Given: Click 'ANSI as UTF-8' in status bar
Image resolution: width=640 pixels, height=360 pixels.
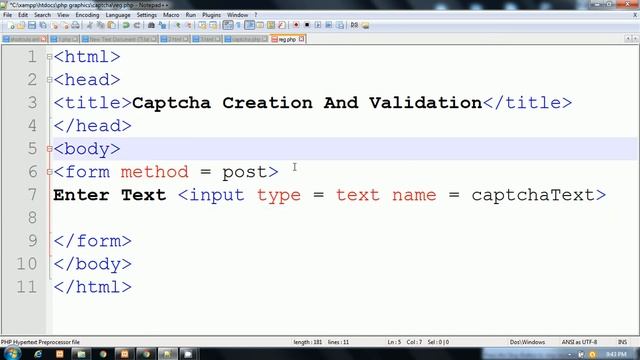Looking at the screenshot, I should click(x=579, y=342).
